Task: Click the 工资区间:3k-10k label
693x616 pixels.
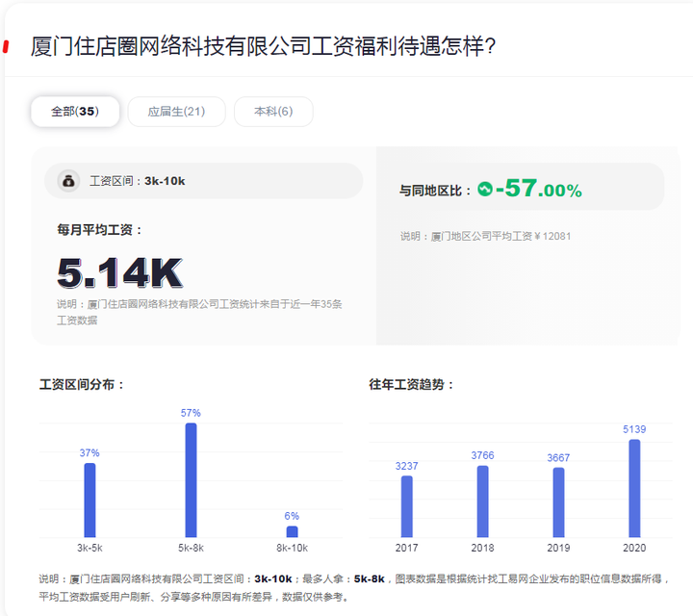Action: 138,181
